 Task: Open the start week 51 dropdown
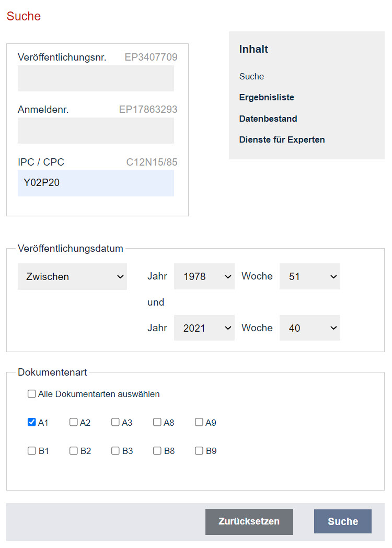[x=310, y=276]
